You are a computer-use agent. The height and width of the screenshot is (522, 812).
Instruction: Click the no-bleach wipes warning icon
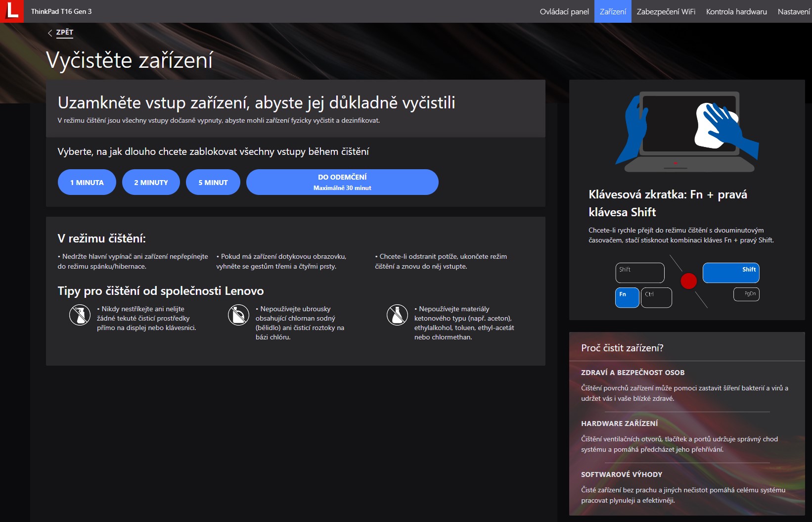click(238, 315)
